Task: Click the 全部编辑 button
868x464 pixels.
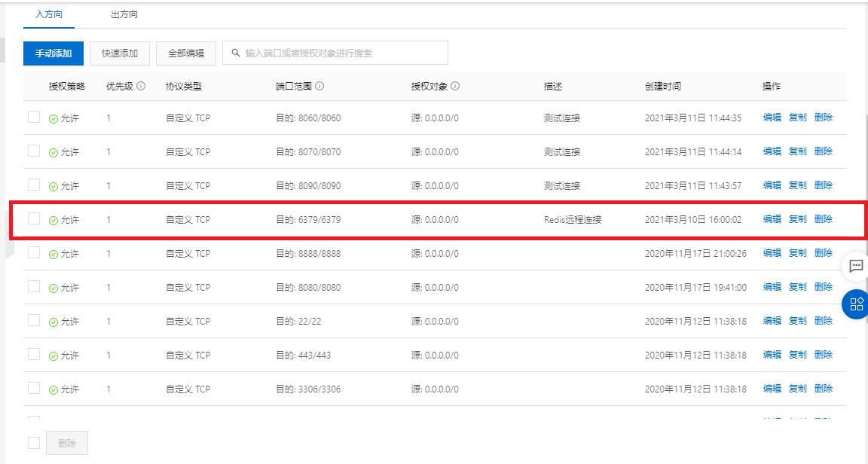Action: (x=186, y=53)
